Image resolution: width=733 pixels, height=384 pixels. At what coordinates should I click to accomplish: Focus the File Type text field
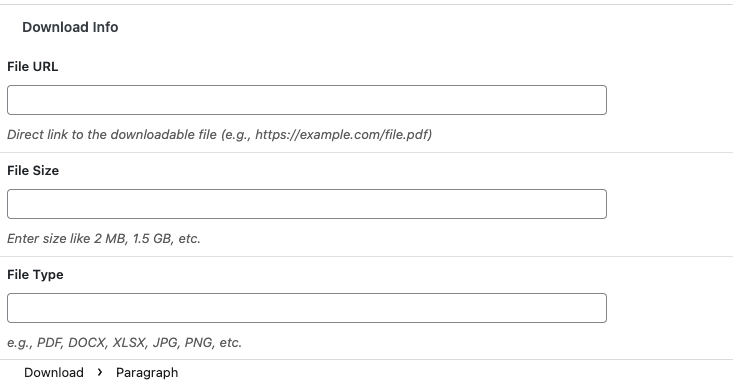pyautogui.click(x=307, y=308)
